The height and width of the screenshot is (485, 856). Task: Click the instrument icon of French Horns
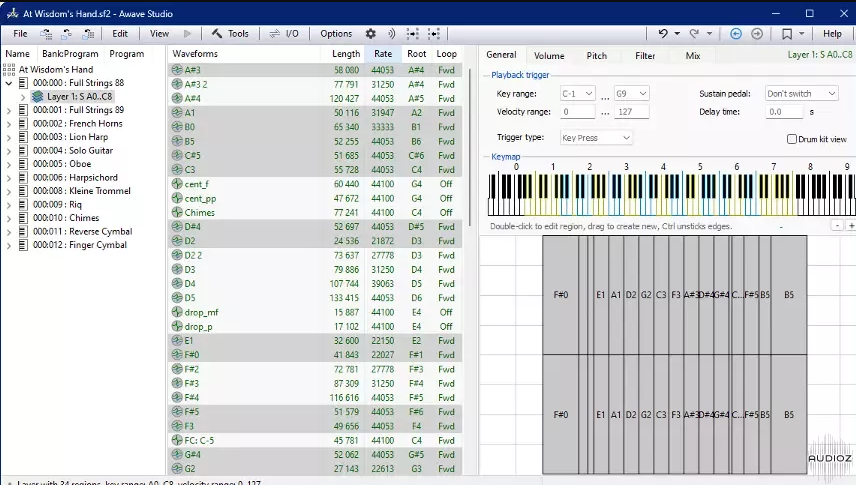pyautogui.click(x=23, y=123)
